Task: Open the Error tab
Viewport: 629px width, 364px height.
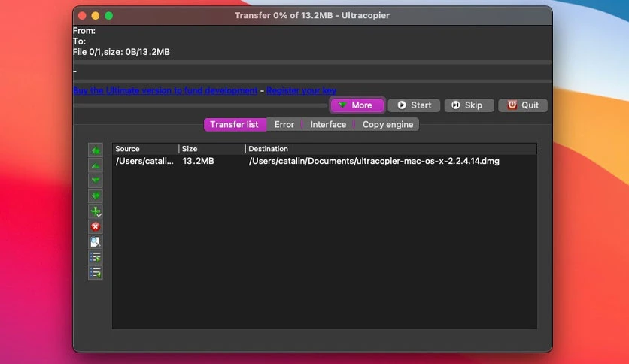Action: [284, 124]
